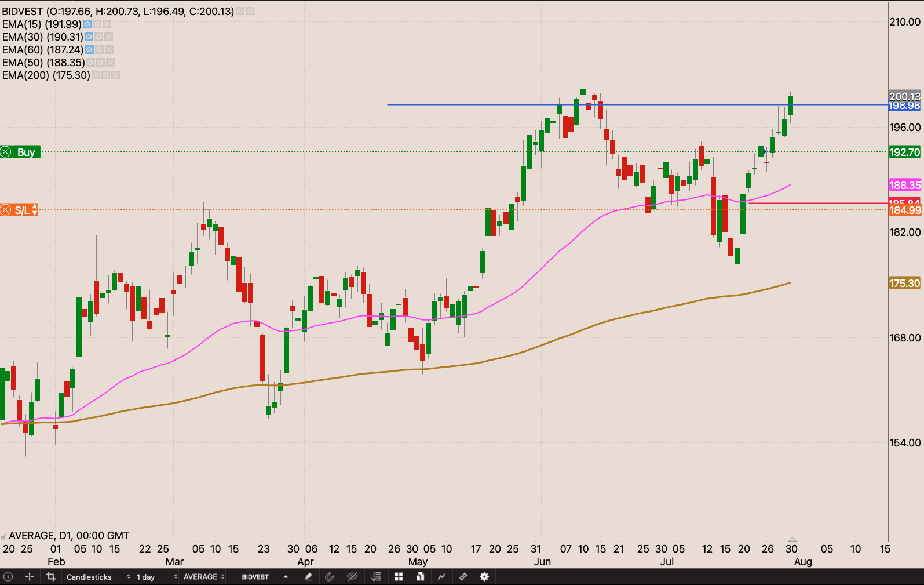Toggle the crossed-eye hide drawings icon

[352, 577]
